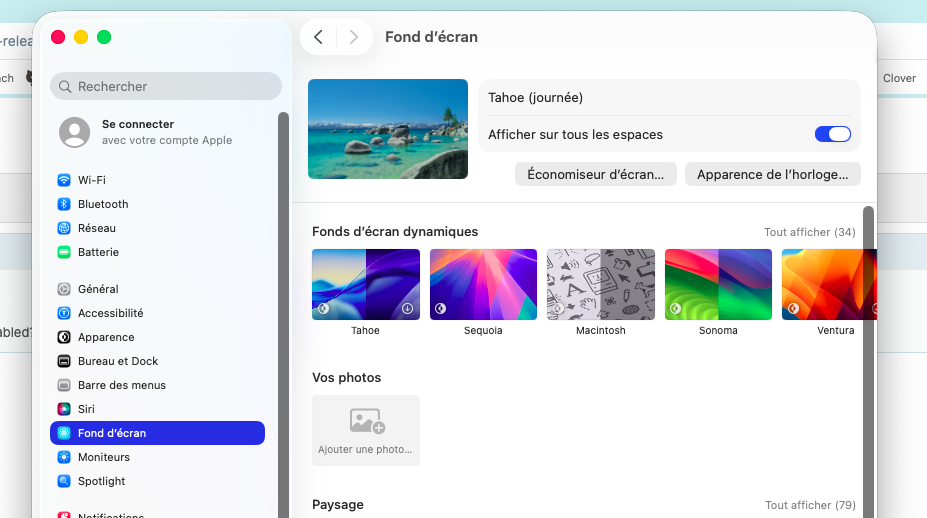Viewport: 927px width, 518px height.
Task: Open Spotlight settings
Action: click(157, 481)
